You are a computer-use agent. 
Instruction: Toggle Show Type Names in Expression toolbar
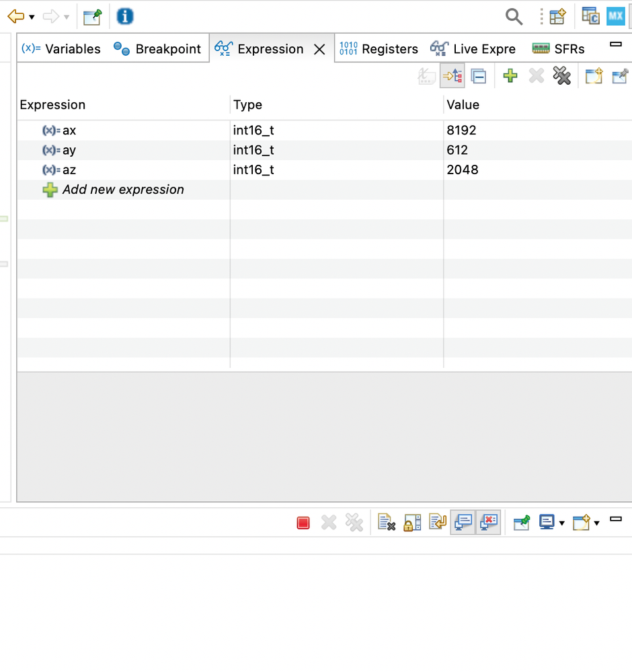pos(426,76)
